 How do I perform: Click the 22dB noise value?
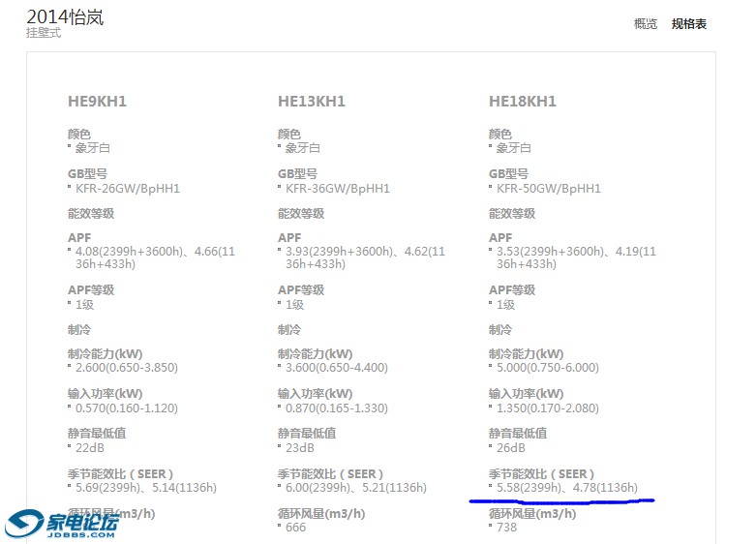[90, 448]
